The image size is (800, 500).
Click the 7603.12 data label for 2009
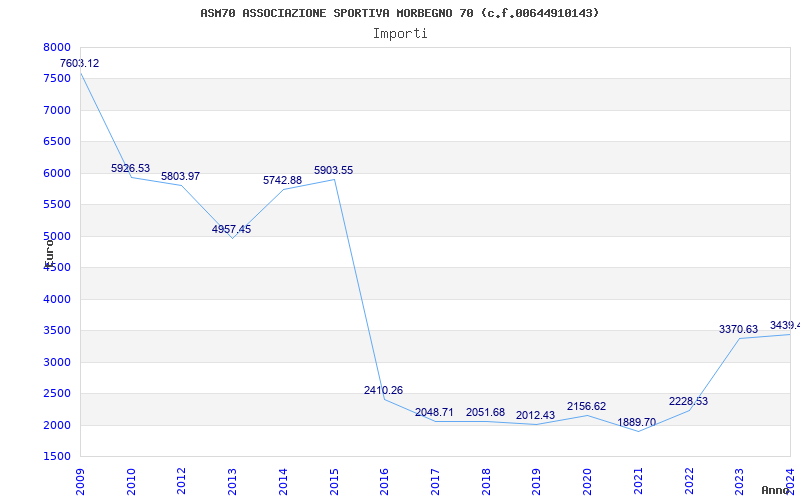80,64
